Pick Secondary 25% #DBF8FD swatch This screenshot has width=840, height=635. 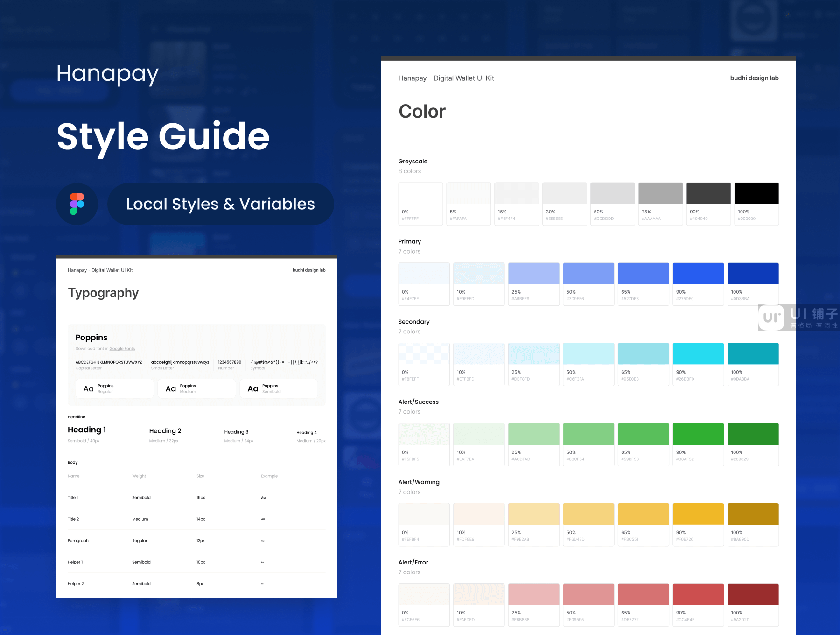534,365
